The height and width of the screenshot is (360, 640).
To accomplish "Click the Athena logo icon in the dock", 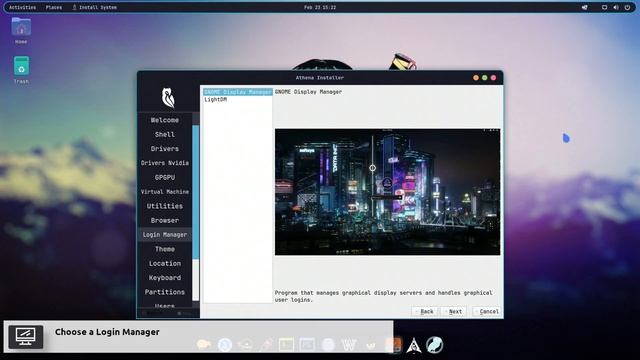I will tap(413, 345).
